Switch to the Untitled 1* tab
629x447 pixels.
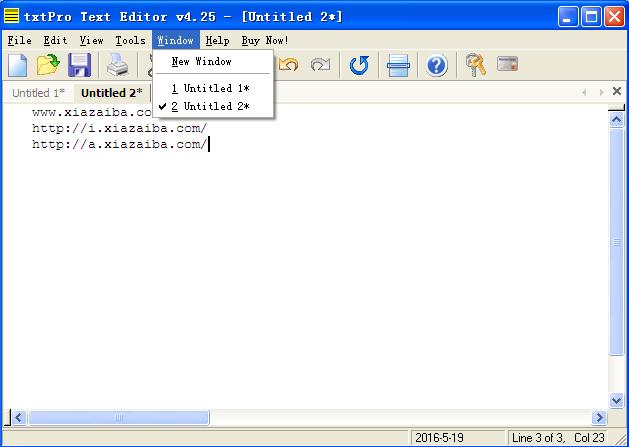(x=39, y=93)
